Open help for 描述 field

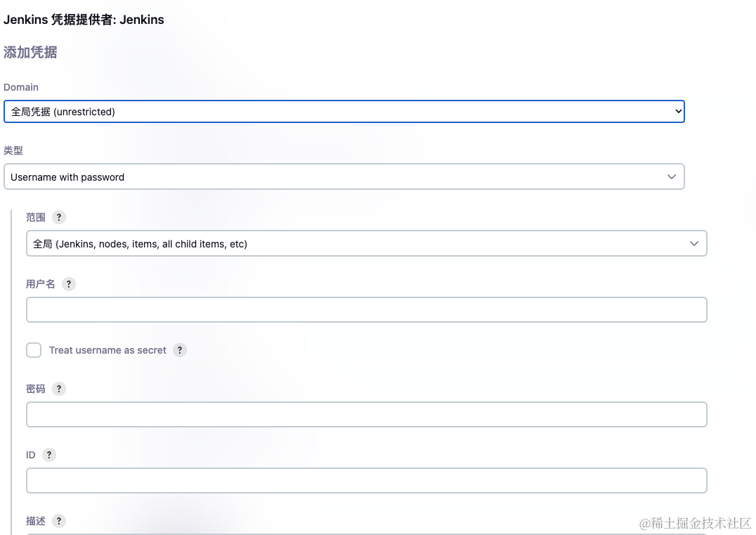pyautogui.click(x=59, y=521)
